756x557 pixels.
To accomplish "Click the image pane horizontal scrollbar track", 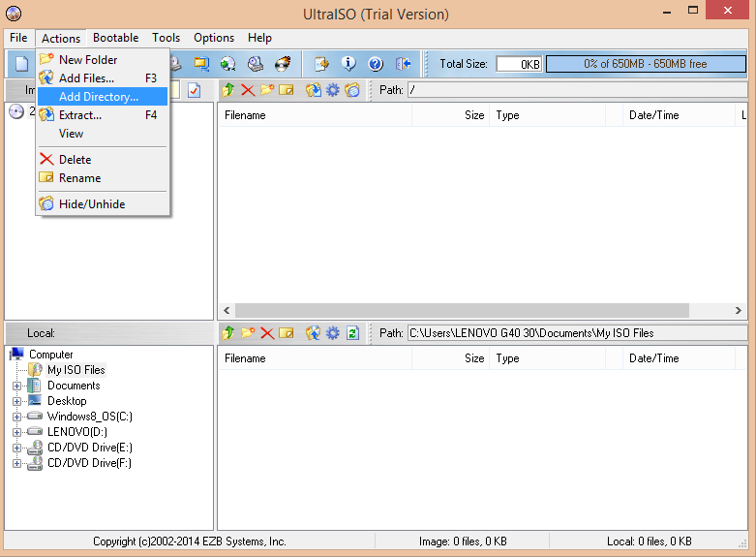I will pyautogui.click(x=462, y=310).
